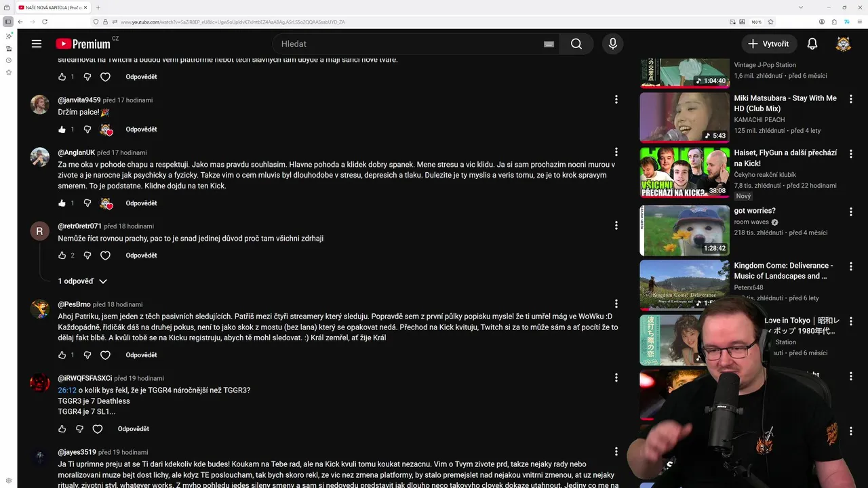The height and width of the screenshot is (488, 868).
Task: Expand the '1 odpověď' replies
Action: [x=82, y=281]
